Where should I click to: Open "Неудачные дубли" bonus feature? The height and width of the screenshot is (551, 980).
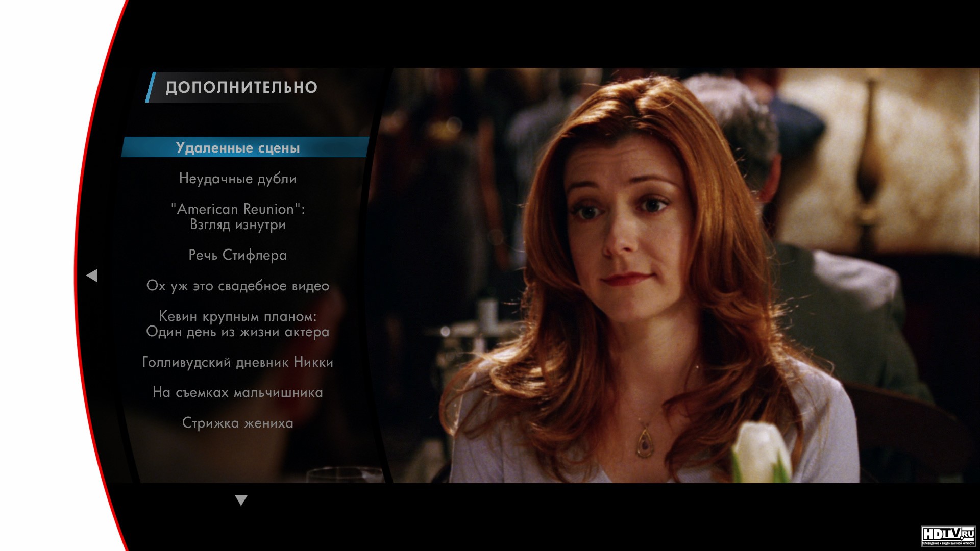pyautogui.click(x=238, y=179)
